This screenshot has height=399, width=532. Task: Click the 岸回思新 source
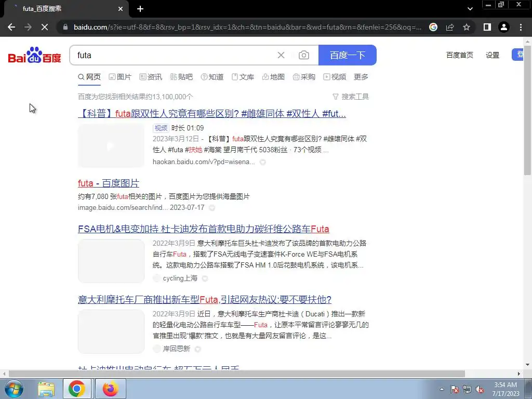point(177,349)
